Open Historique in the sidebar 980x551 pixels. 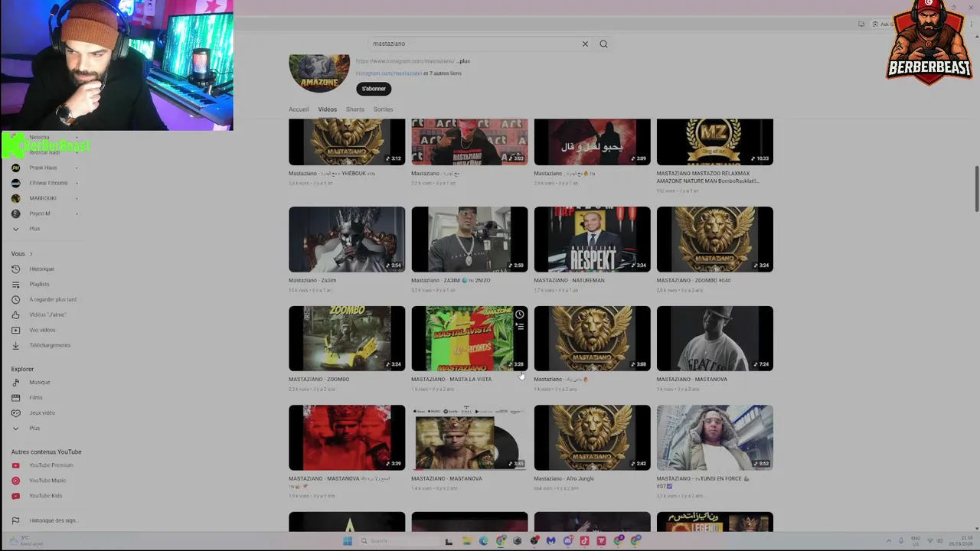[x=41, y=269]
